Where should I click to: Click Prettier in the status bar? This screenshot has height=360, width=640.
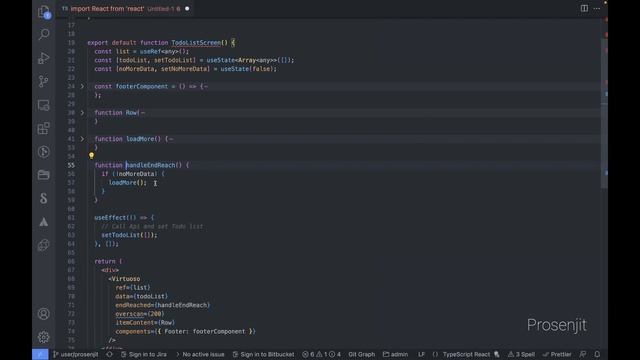pos(557,354)
